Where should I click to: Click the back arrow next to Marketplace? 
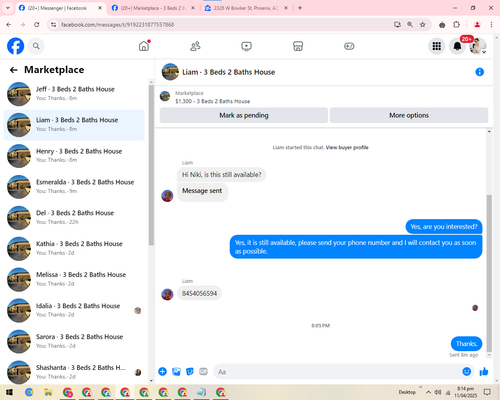13,70
